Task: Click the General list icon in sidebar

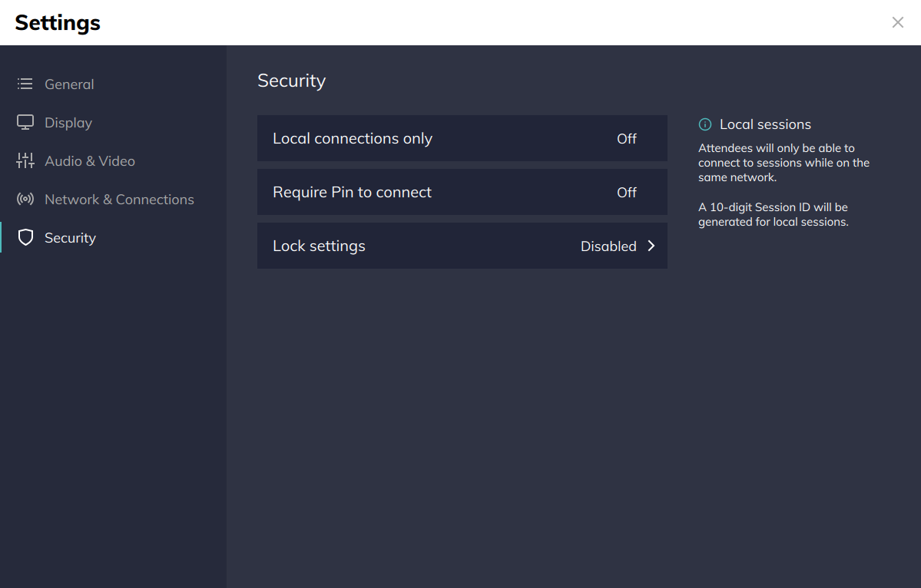Action: click(25, 84)
